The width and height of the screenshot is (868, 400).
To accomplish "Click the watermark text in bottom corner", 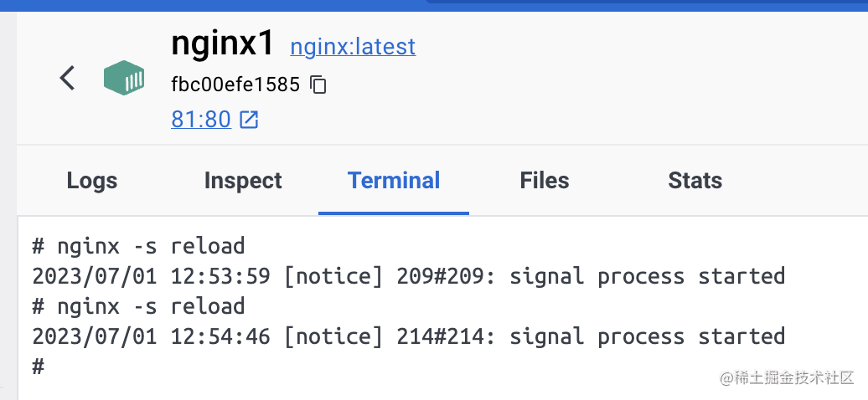I will click(x=787, y=378).
